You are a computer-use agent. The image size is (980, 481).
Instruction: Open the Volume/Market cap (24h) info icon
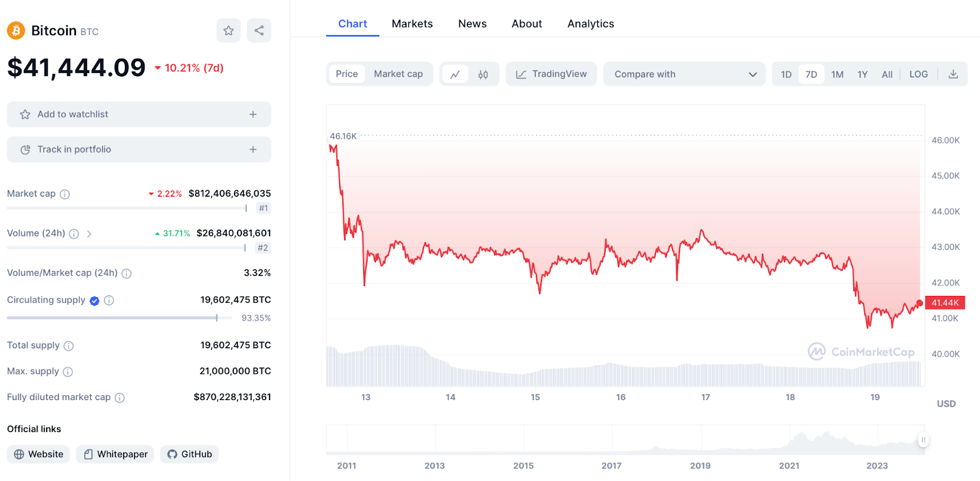[x=127, y=273]
